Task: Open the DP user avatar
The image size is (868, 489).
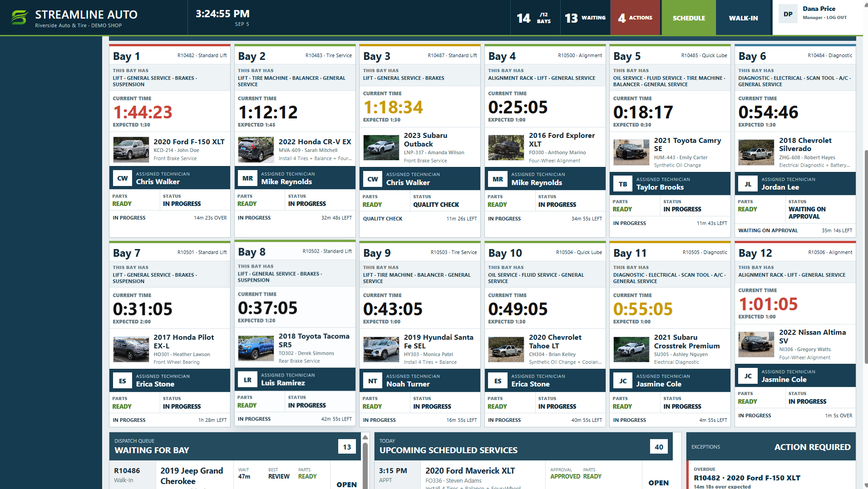Action: click(x=788, y=14)
